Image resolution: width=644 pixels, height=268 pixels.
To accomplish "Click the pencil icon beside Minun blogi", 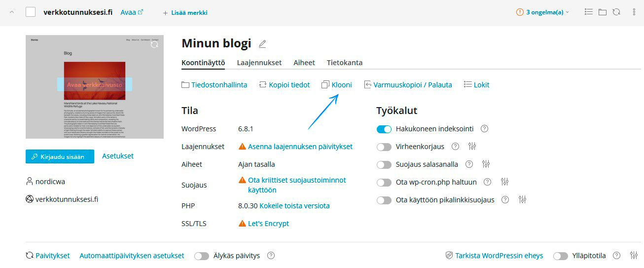I will tap(262, 44).
